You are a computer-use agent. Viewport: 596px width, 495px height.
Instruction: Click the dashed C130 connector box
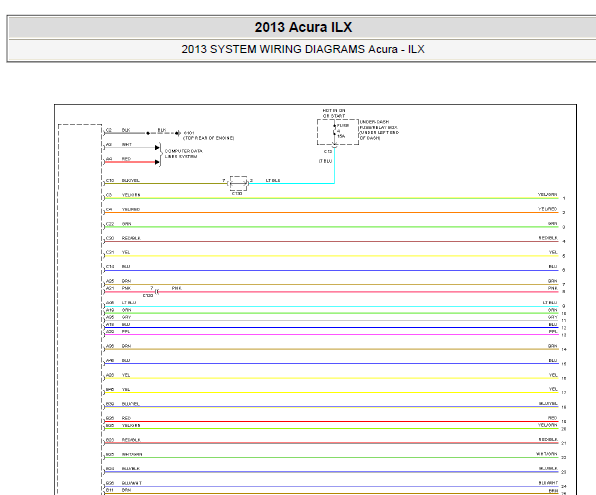tap(238, 183)
